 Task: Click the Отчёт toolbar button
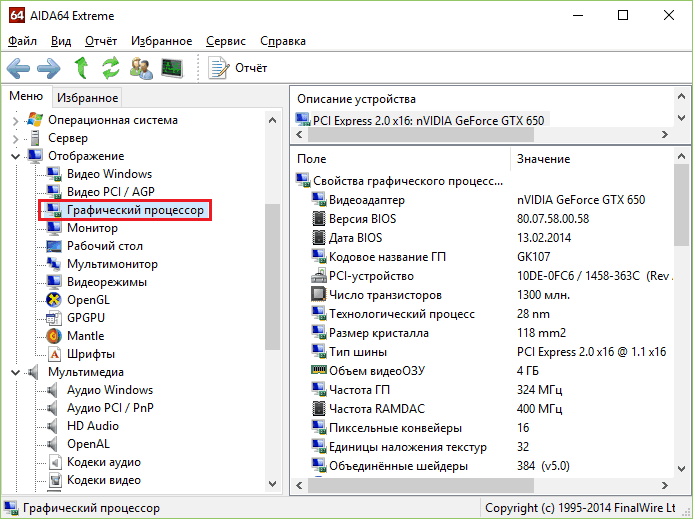(238, 68)
